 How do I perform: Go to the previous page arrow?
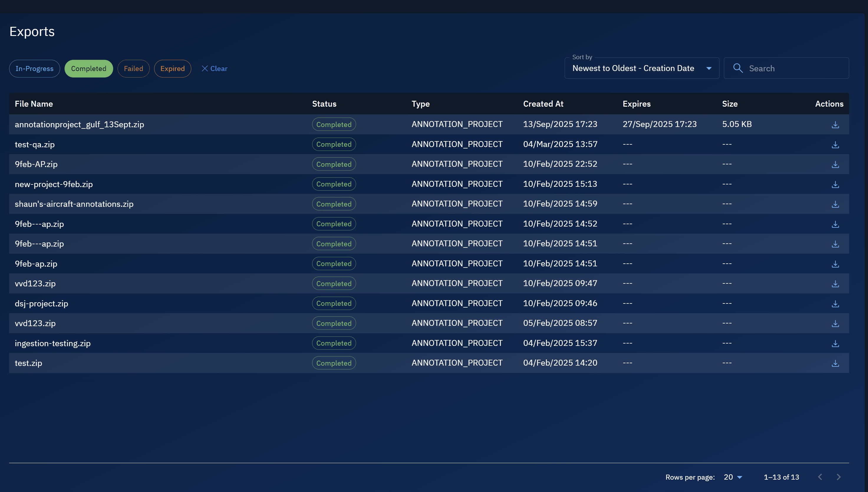click(820, 477)
